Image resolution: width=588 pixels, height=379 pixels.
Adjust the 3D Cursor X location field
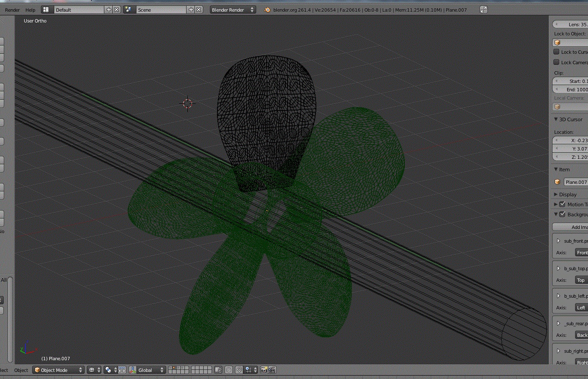coord(570,140)
